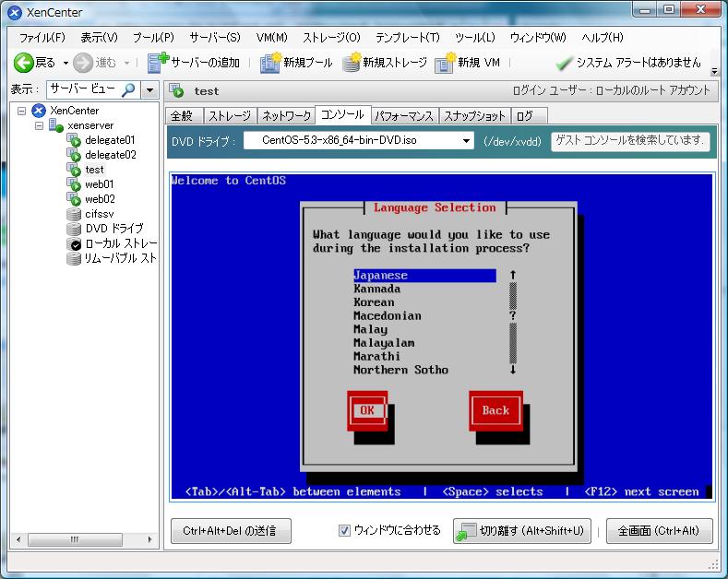728x579 pixels.
Task: Open the ツール(L) menu
Action: coord(474,38)
